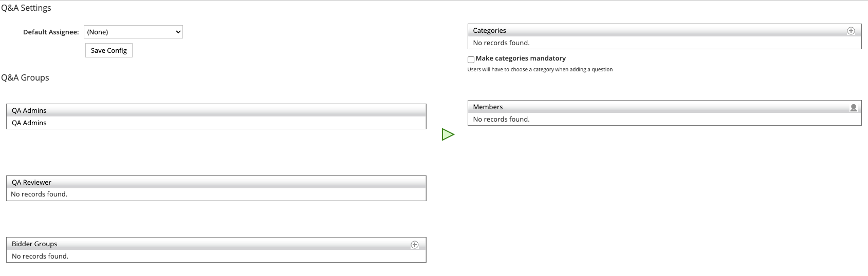The height and width of the screenshot is (276, 868).
Task: Enable Make categories mandatory checkbox
Action: pyautogui.click(x=471, y=60)
